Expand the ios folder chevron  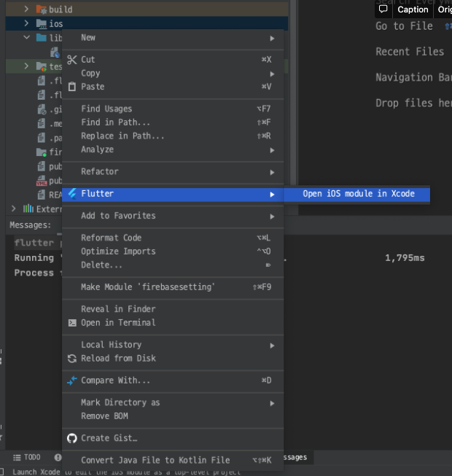[x=26, y=23]
